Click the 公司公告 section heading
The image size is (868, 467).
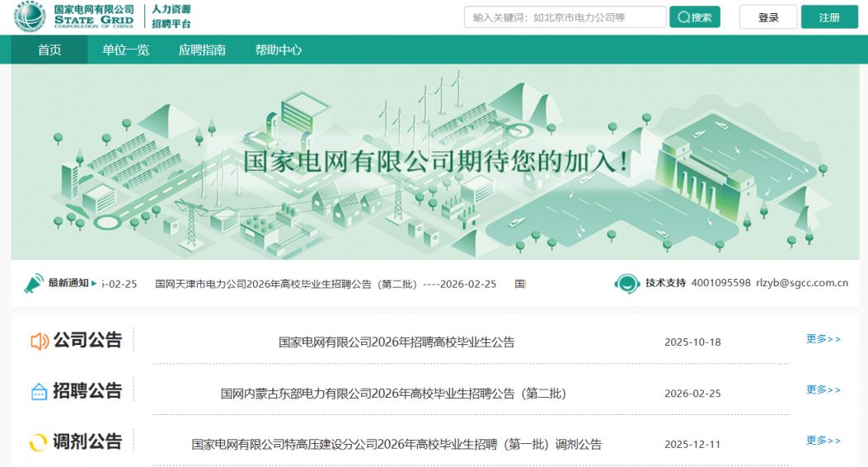pyautogui.click(x=87, y=340)
